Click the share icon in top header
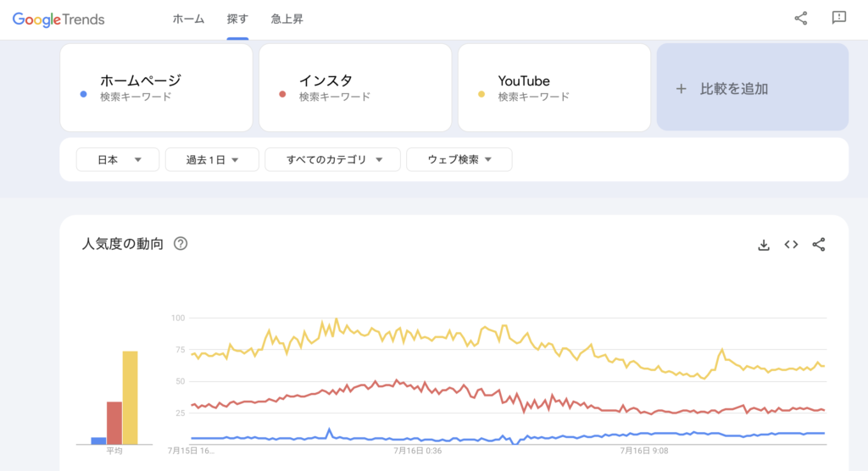The image size is (868, 471). tap(800, 19)
